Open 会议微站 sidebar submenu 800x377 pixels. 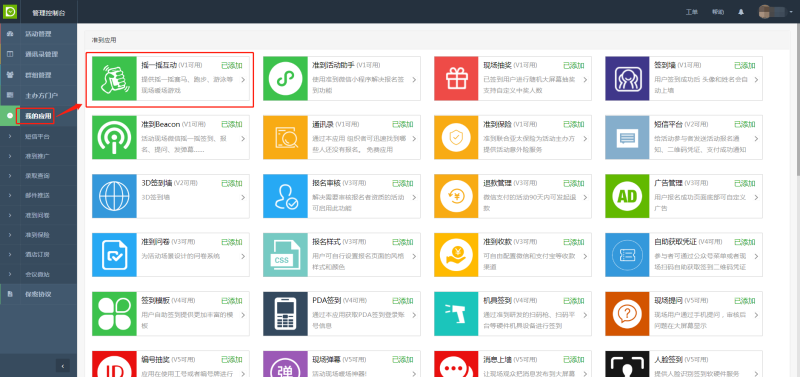pyautogui.click(x=38, y=274)
